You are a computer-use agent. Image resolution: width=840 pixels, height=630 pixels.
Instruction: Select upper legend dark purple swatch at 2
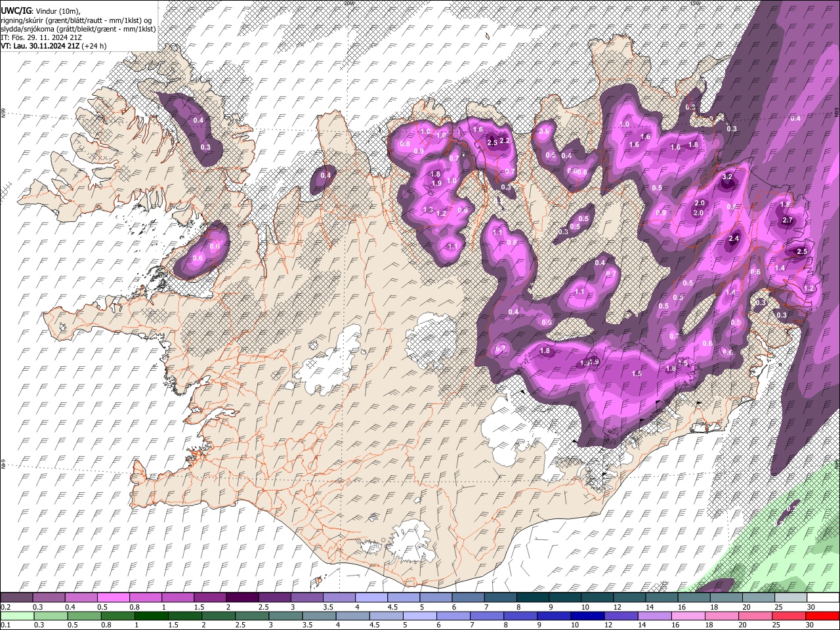coord(241,598)
